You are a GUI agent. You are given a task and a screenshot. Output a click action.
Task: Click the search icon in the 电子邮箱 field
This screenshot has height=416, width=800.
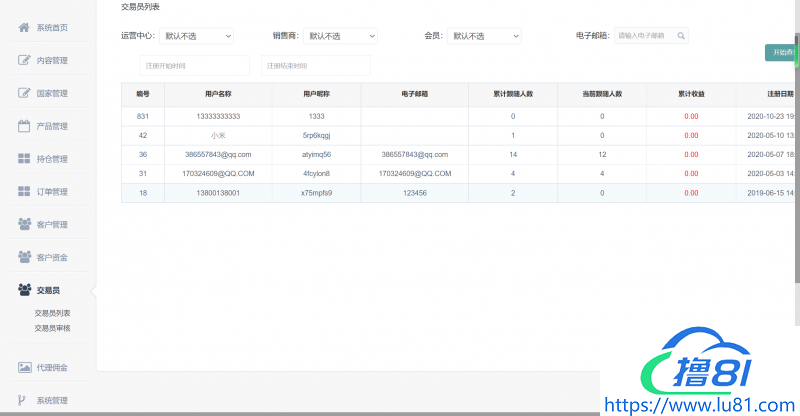(681, 36)
